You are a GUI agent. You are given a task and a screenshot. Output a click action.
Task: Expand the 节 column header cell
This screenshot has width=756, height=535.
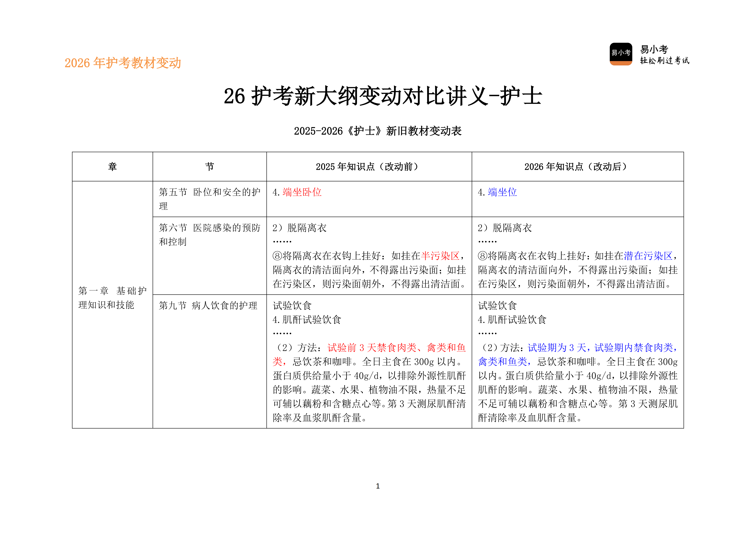[x=210, y=166]
